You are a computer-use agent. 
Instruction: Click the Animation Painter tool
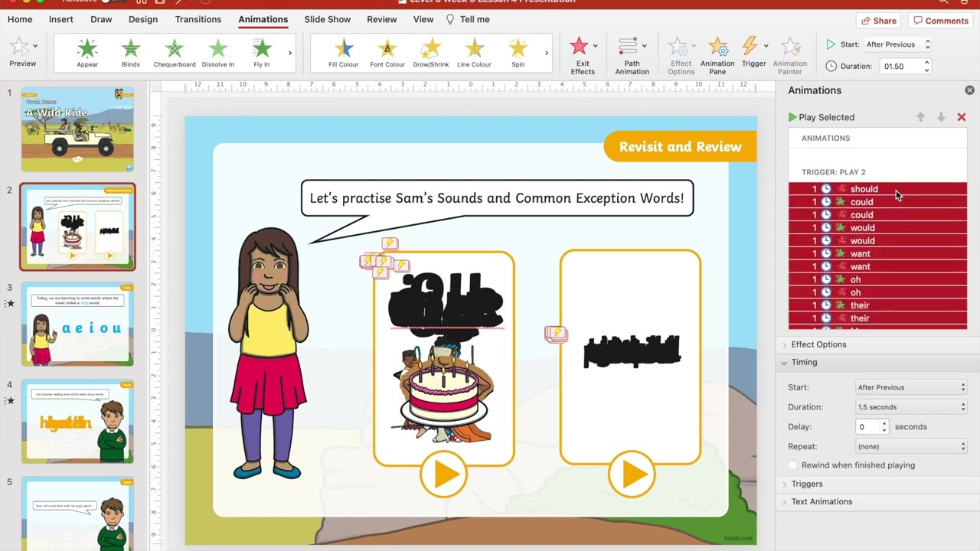(790, 56)
